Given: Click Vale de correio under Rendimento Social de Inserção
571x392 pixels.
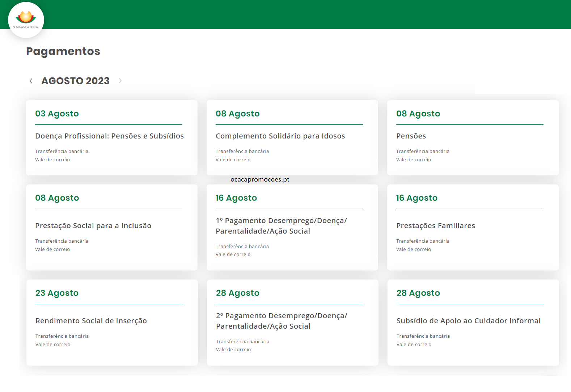Looking at the screenshot, I should pos(53,345).
